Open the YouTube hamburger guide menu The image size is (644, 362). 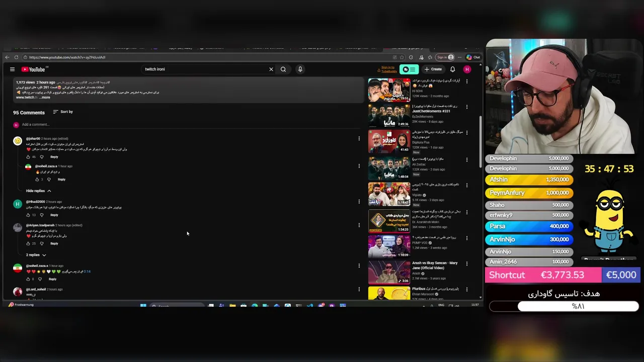(12, 69)
